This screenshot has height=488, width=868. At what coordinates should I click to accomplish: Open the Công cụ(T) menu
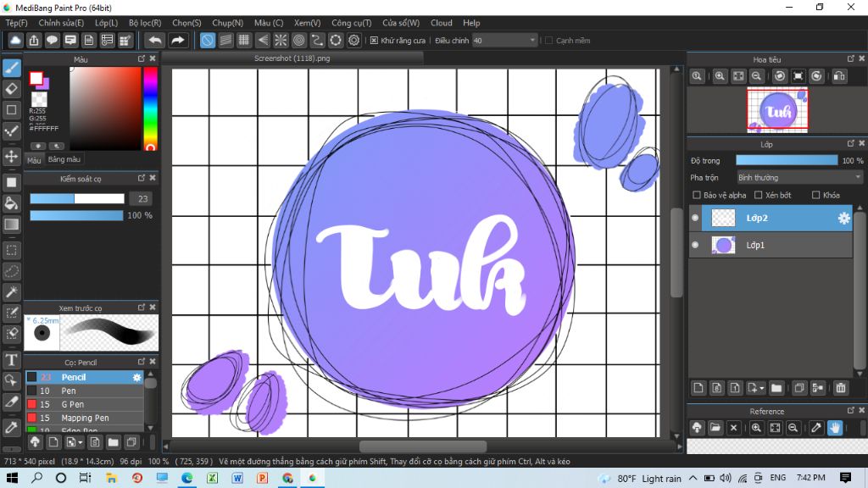[352, 23]
